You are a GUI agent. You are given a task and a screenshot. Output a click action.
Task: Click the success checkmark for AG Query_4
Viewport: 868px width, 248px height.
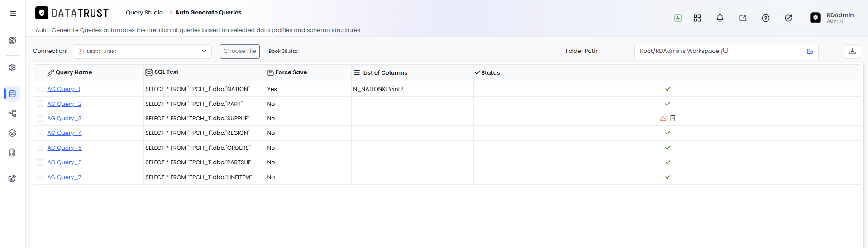pyautogui.click(x=668, y=133)
